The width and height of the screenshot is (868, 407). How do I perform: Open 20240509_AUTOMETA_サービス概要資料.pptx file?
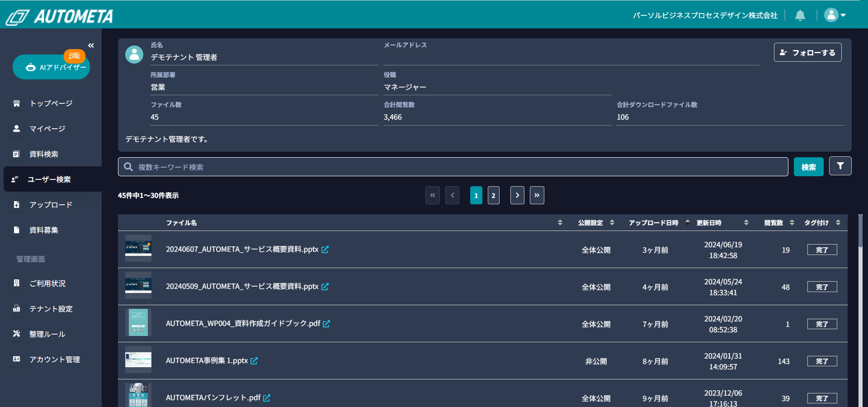point(242,286)
